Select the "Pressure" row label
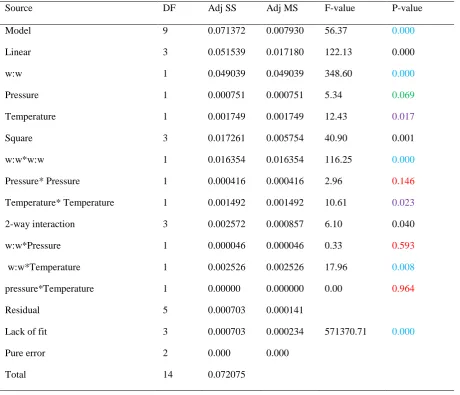The image size is (460, 395). (22, 95)
